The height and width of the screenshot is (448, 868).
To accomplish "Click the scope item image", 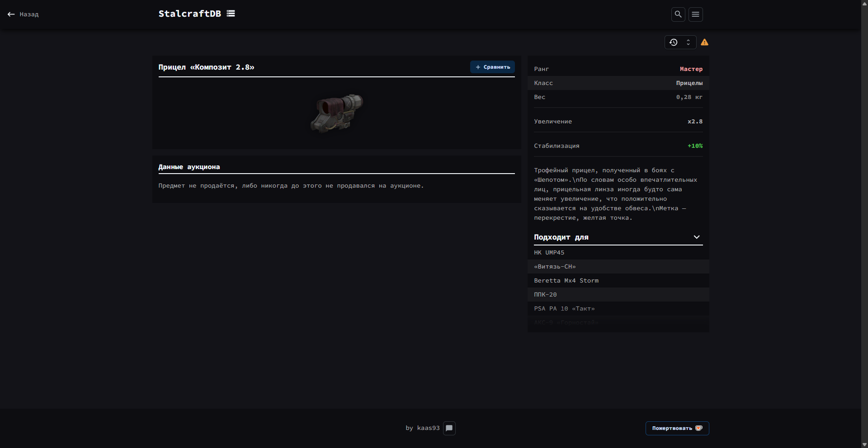I will pyautogui.click(x=337, y=113).
